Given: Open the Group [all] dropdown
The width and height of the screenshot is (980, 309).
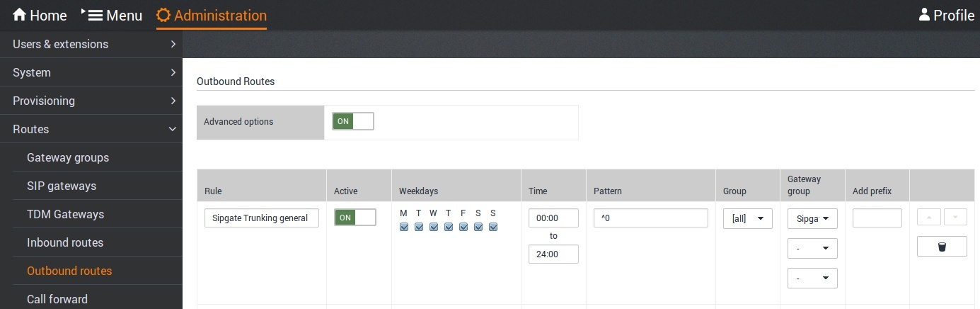Looking at the screenshot, I should click(747, 218).
